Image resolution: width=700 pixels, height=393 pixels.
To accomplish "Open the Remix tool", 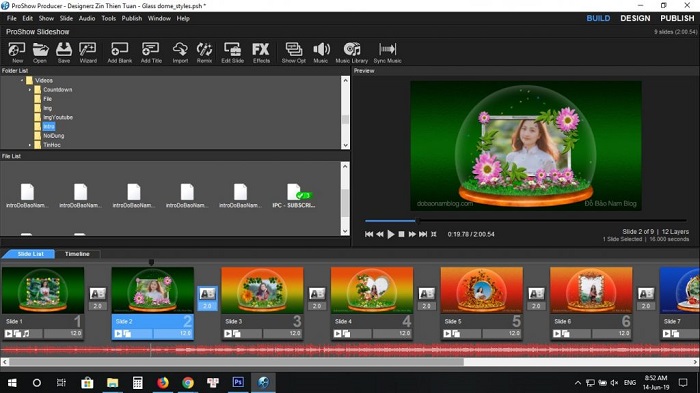I will pos(204,53).
